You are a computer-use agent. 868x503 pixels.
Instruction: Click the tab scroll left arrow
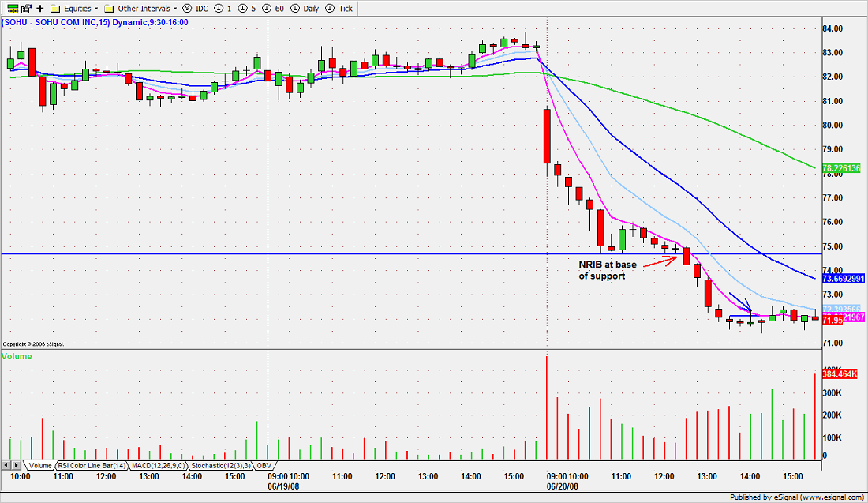coord(6,465)
